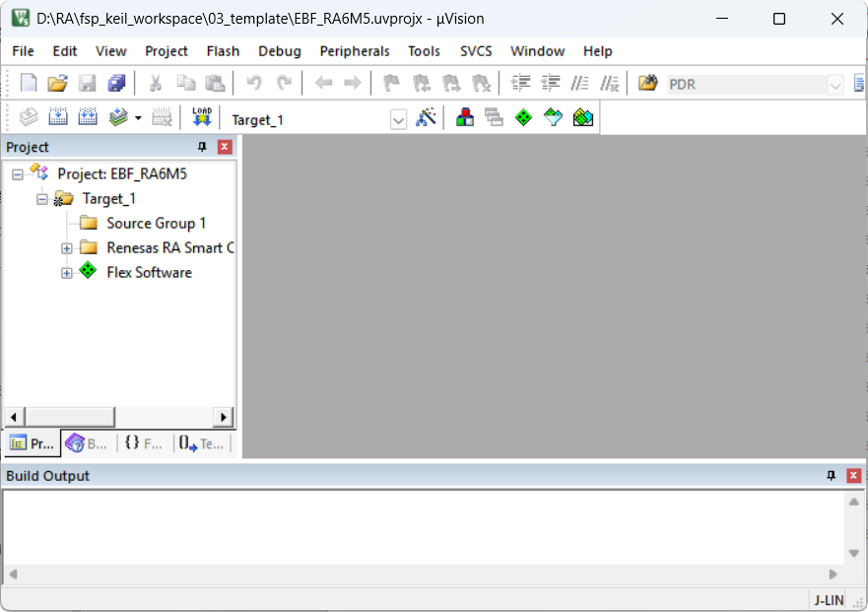This screenshot has width=868, height=612.
Task: Save the current file with the disk icon
Action: tap(87, 83)
